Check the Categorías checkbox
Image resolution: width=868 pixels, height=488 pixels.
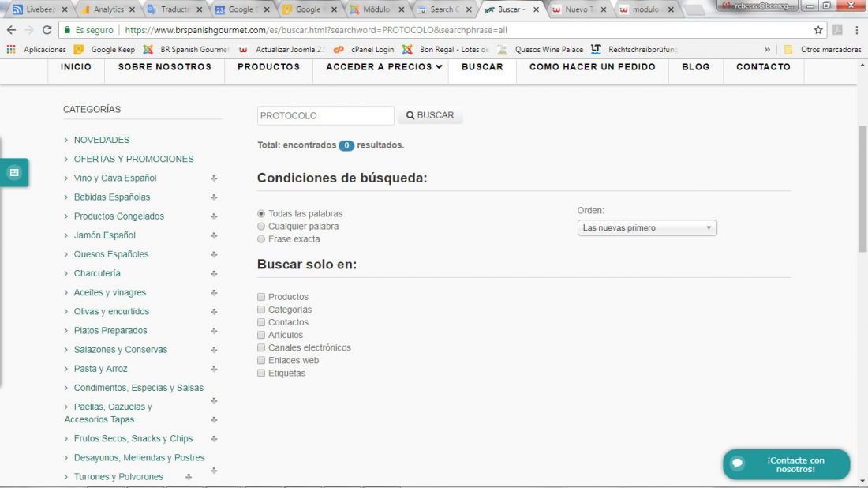[261, 310]
